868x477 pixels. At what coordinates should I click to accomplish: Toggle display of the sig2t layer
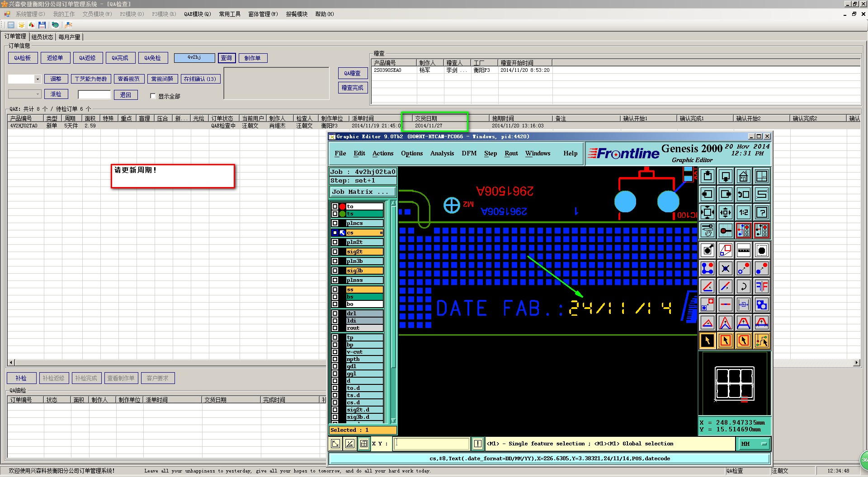(x=335, y=252)
